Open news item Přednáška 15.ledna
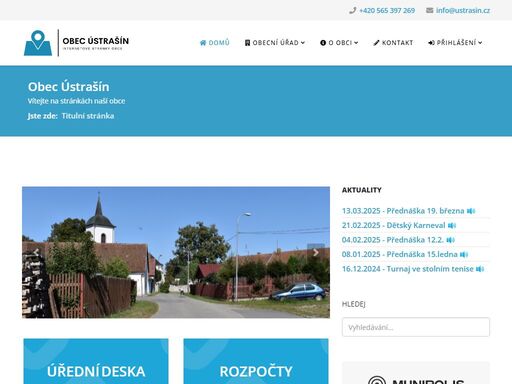The width and height of the screenshot is (512, 384). coord(400,254)
